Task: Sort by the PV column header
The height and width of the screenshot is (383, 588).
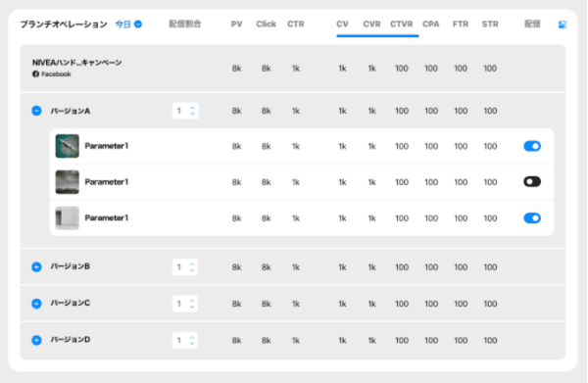Action: tap(236, 24)
